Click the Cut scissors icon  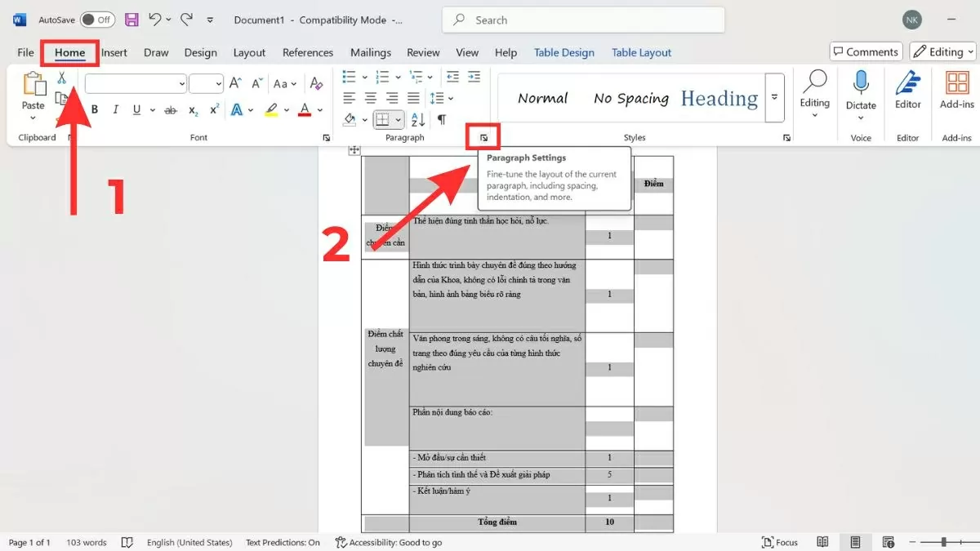click(61, 78)
